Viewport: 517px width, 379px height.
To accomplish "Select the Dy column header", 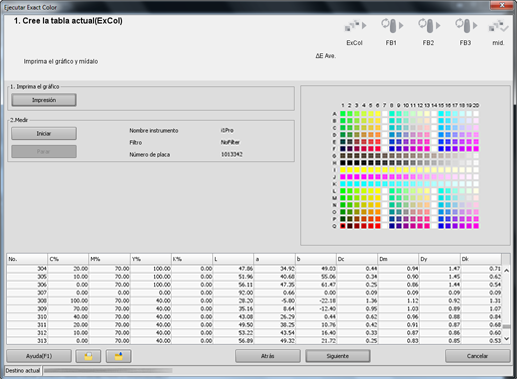I will coord(439,259).
